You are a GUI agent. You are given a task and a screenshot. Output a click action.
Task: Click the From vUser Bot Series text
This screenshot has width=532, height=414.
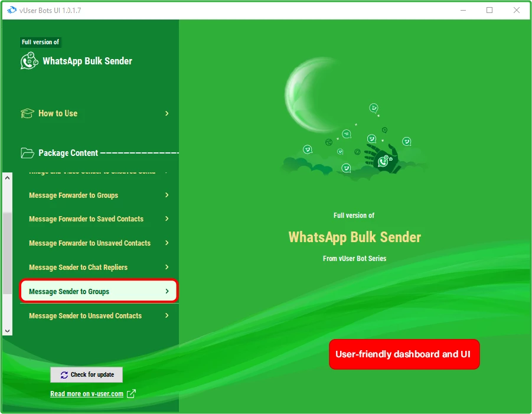point(354,259)
